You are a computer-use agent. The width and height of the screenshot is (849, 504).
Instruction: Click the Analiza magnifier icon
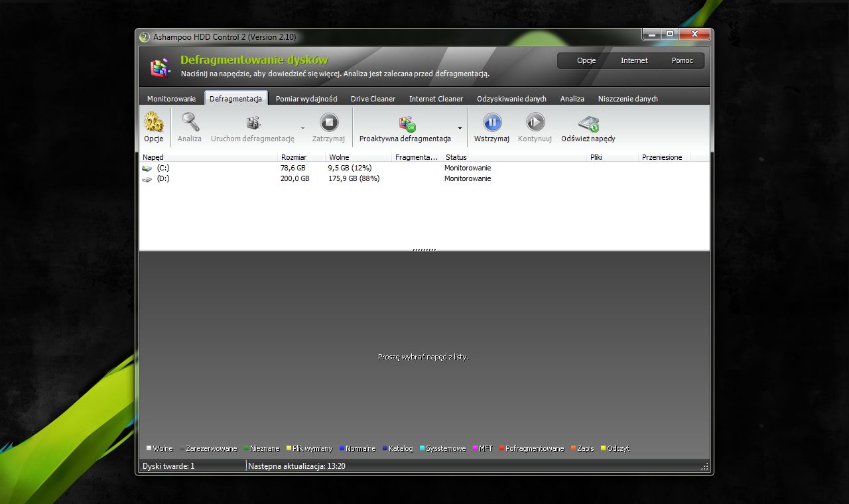click(190, 122)
